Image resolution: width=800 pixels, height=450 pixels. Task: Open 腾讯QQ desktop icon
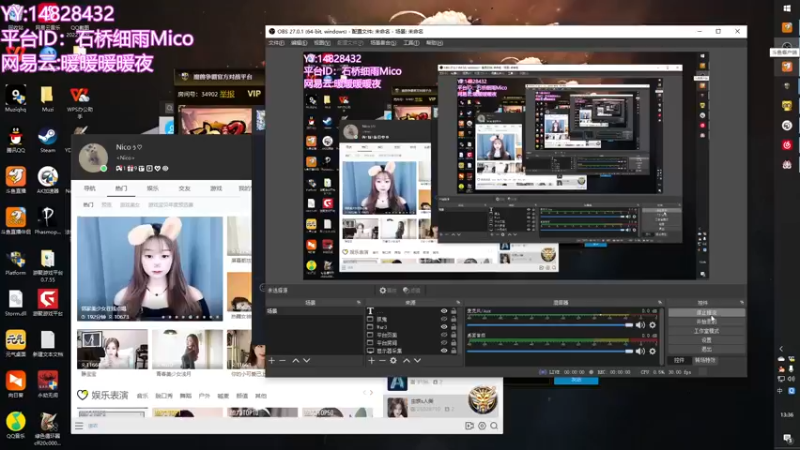(15, 139)
